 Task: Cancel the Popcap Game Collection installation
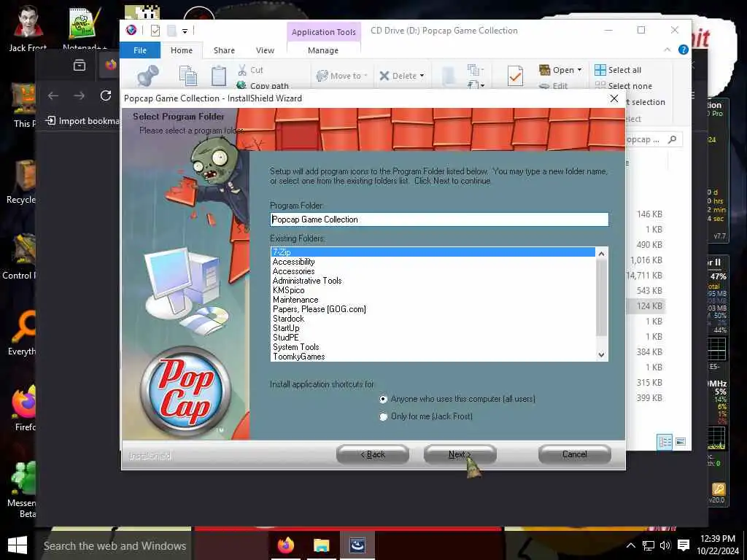pos(575,454)
